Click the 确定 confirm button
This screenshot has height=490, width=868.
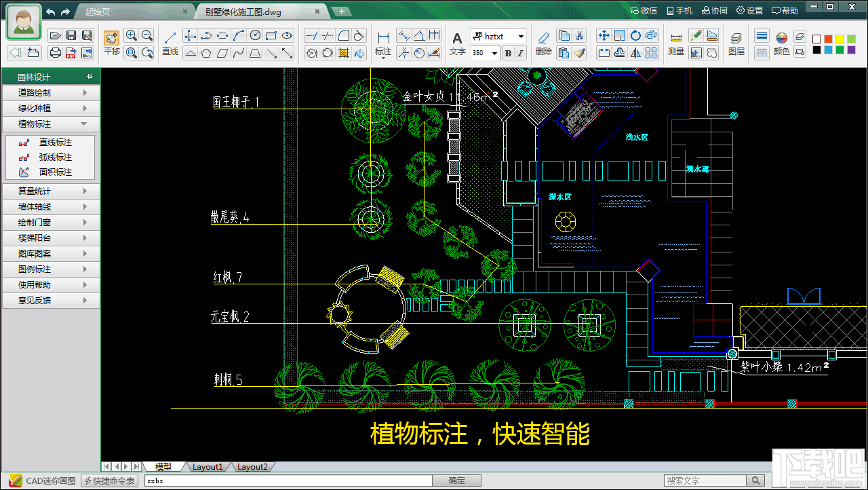click(456, 480)
